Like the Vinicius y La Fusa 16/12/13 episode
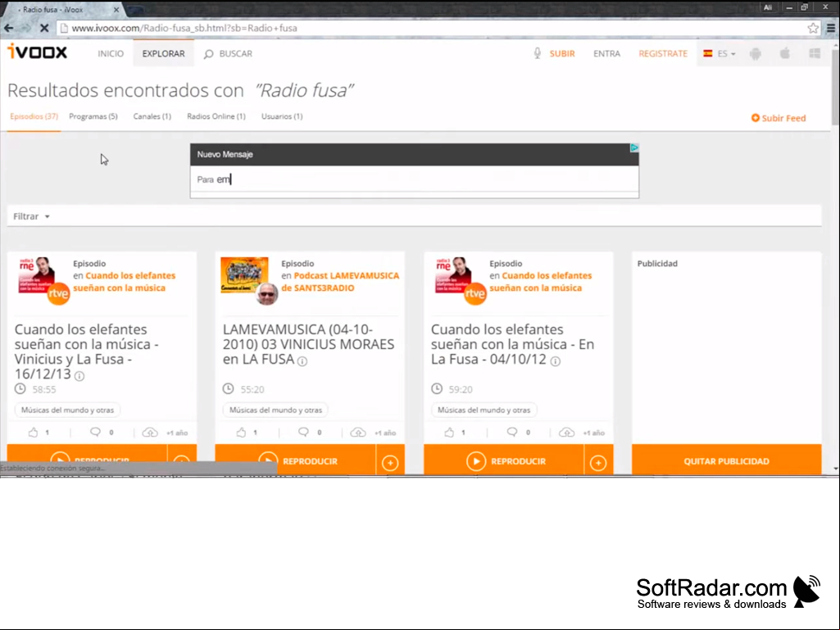This screenshot has height=630, width=840. coord(34,432)
